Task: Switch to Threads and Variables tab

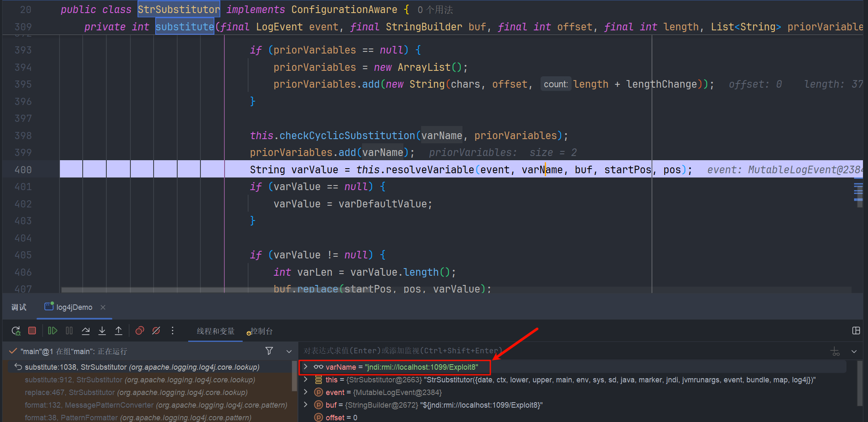Action: (x=216, y=331)
